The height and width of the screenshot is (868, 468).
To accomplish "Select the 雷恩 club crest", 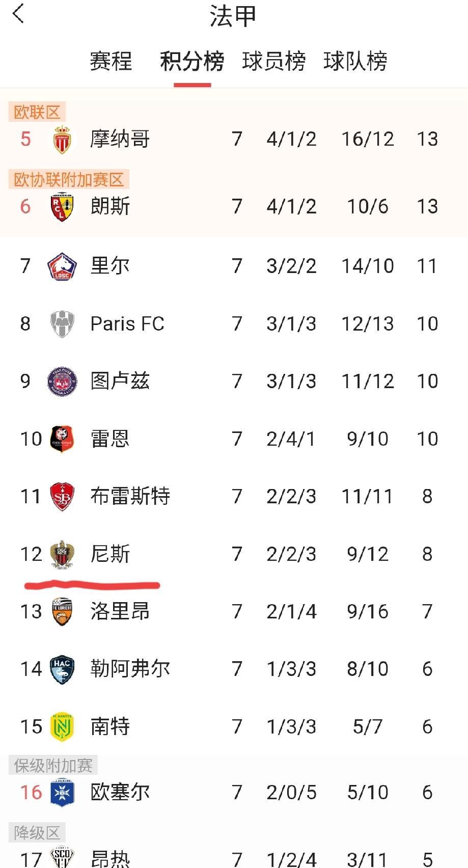I will [x=62, y=439].
